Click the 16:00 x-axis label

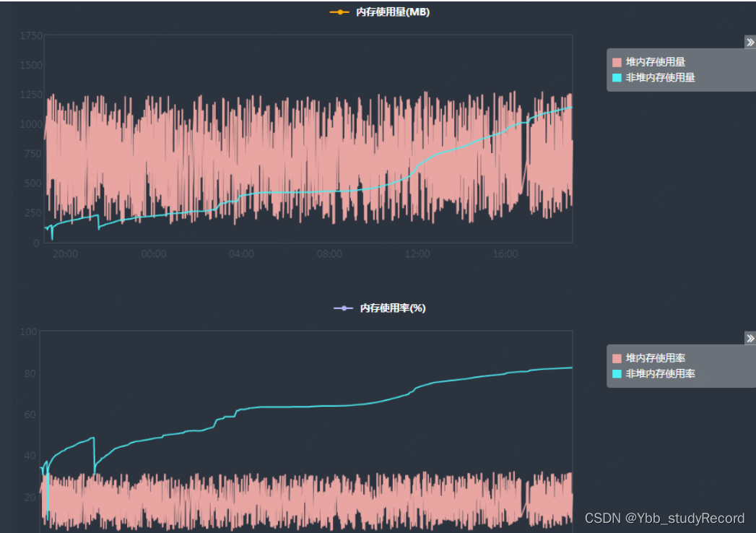[x=505, y=253]
